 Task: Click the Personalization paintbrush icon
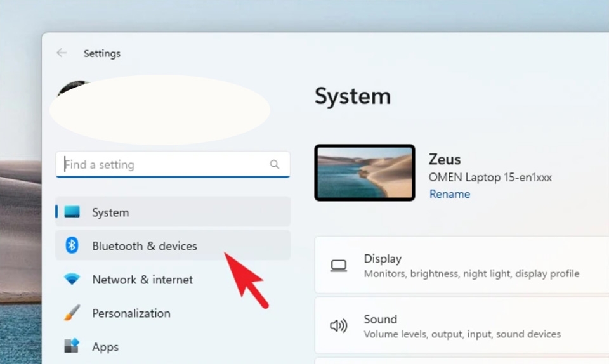click(x=72, y=313)
